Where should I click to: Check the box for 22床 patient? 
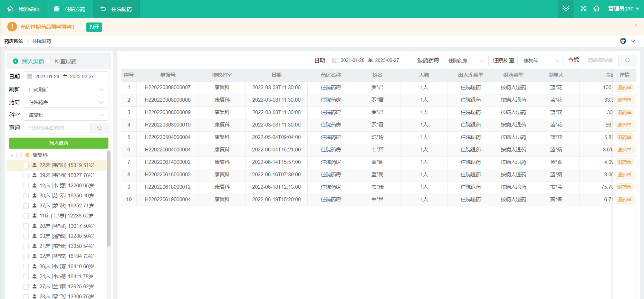pyautogui.click(x=26, y=166)
